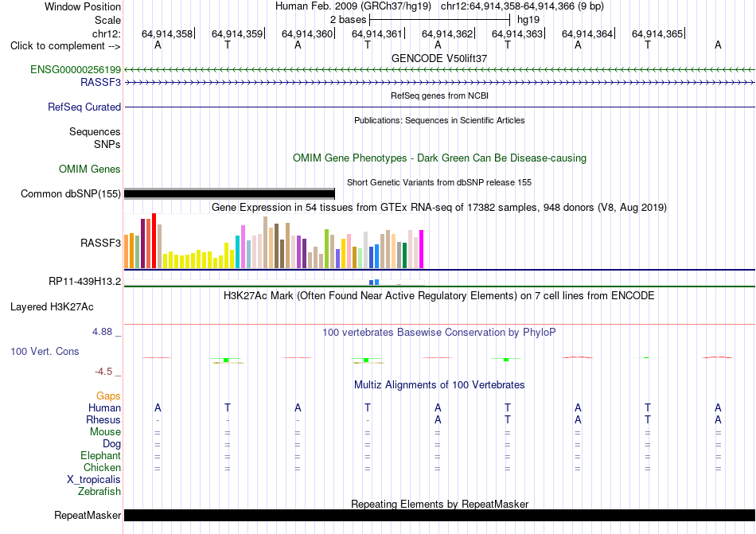This screenshot has width=756, height=534.
Task: Select the Rhesus alignment row label
Action: (x=103, y=419)
